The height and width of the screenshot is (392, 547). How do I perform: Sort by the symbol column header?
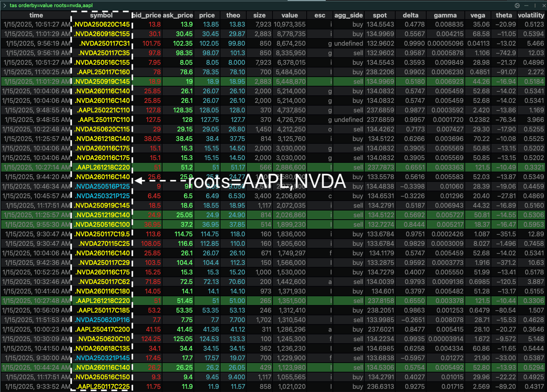click(x=101, y=15)
